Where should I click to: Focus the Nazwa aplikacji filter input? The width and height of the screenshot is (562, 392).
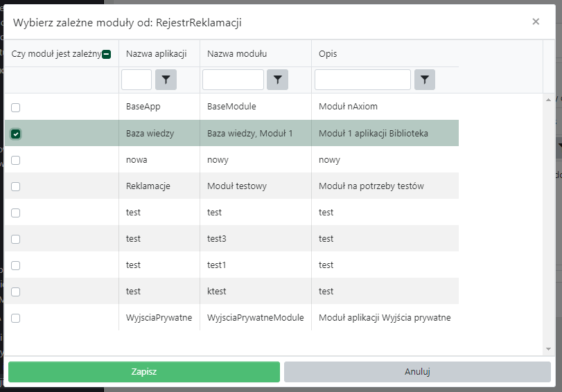pos(137,80)
